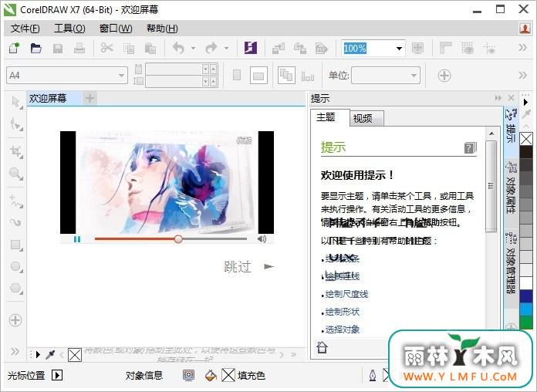Select the 欢迎屏幕 document tab
The width and height of the screenshot is (537, 392).
point(54,99)
